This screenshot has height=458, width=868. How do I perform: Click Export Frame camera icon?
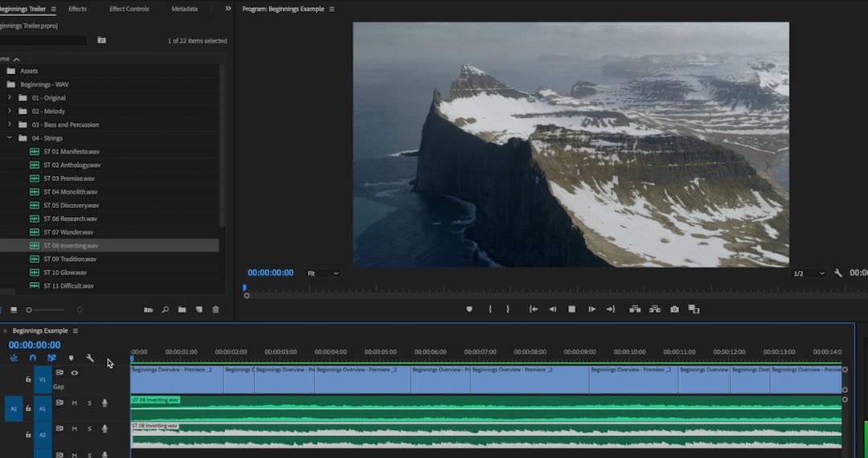point(674,309)
